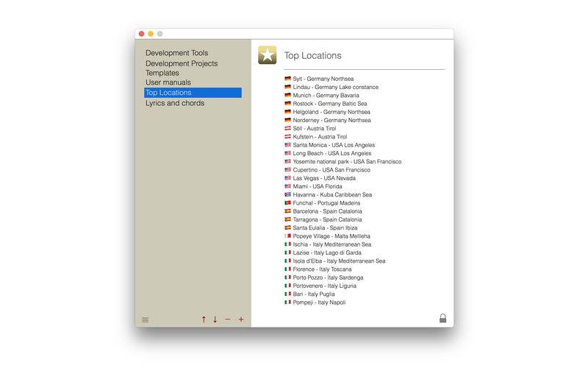Image resolution: width=588 pixels, height=368 pixels.
Task: Click the flag icon beside Helgoland
Action: (287, 112)
